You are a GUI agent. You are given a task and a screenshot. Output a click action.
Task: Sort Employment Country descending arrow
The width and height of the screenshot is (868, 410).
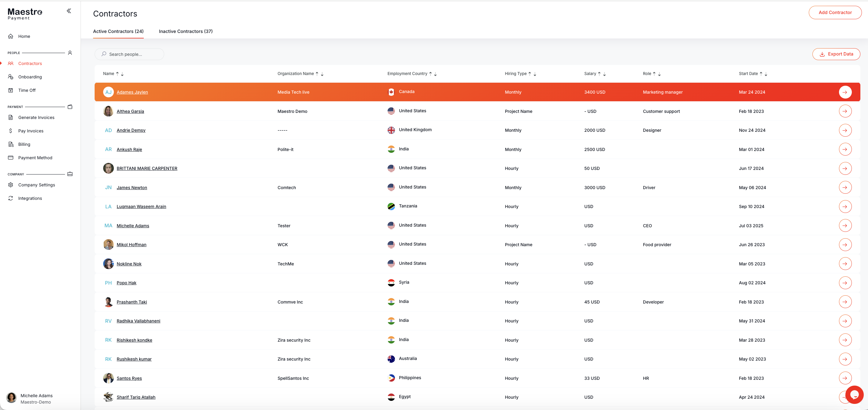point(435,74)
